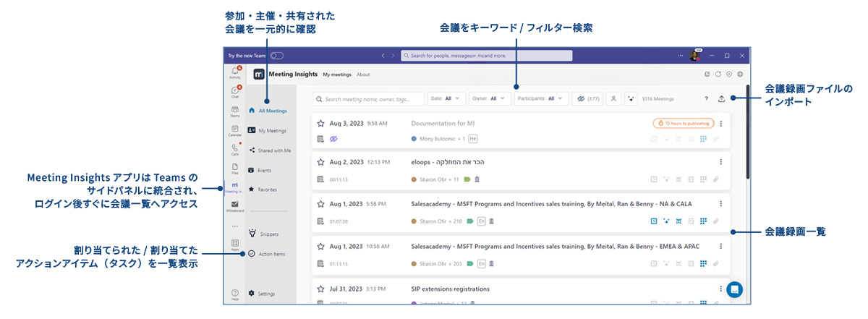Select All Meetings in the side panel

(268, 111)
